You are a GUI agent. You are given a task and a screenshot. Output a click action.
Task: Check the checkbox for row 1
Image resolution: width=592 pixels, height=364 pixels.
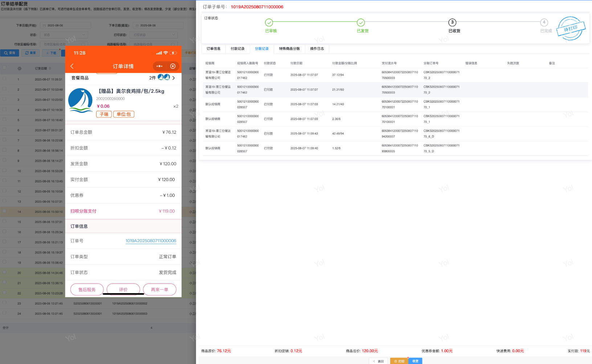[4, 78]
